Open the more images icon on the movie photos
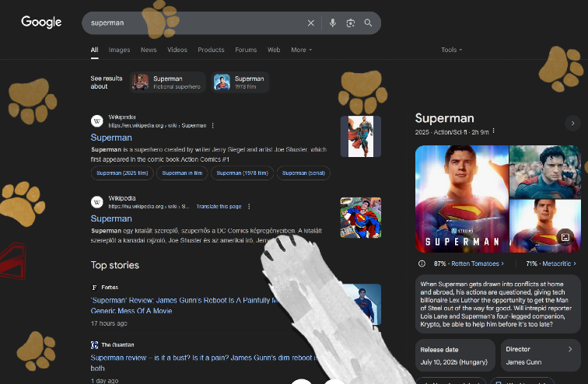The height and width of the screenshot is (384, 588). [565, 237]
